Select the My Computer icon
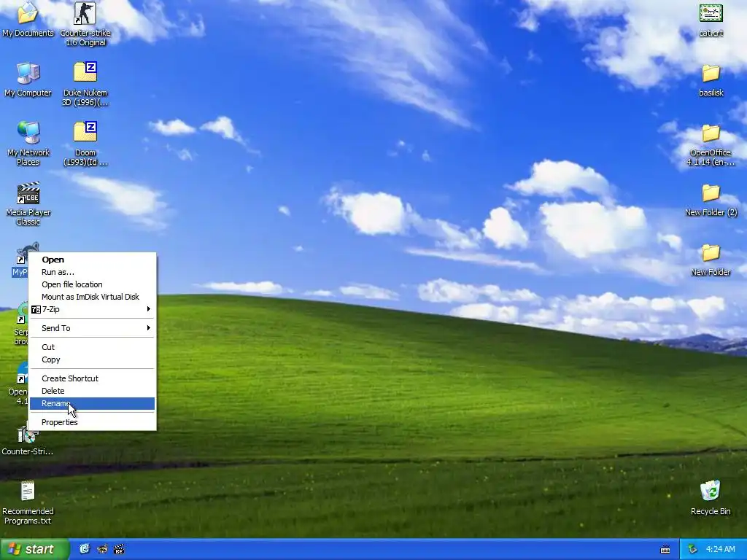Viewport: 747px width, 560px height. (28, 79)
